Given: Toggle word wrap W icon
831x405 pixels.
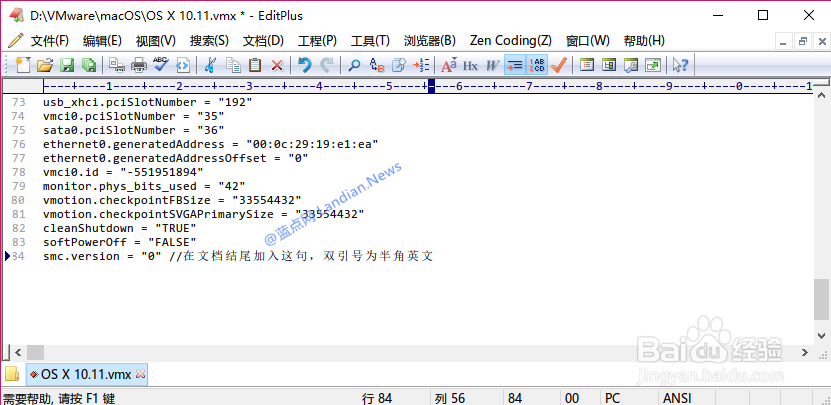Looking at the screenshot, I should click(492, 65).
